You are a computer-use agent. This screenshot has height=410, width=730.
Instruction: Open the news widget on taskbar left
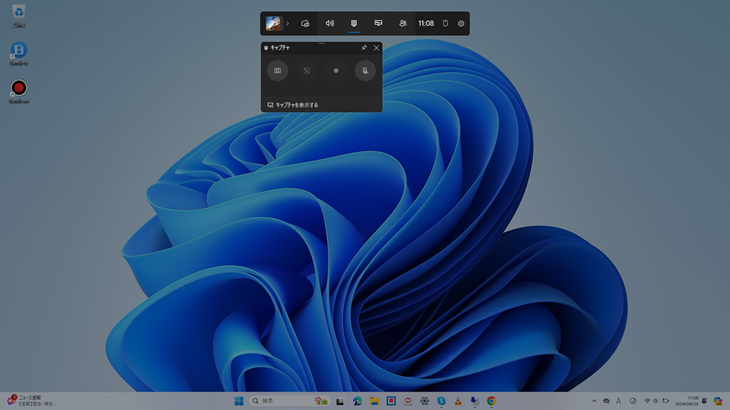click(x=30, y=401)
